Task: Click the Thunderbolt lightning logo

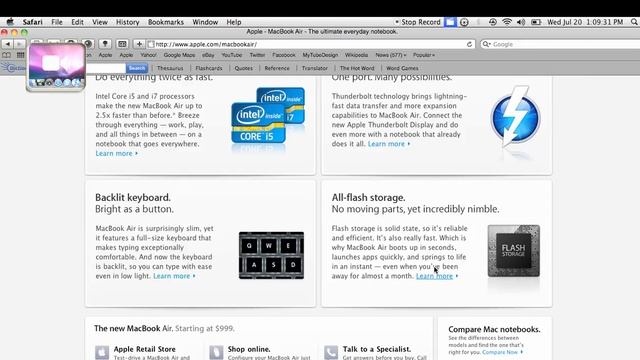Action: [516, 118]
